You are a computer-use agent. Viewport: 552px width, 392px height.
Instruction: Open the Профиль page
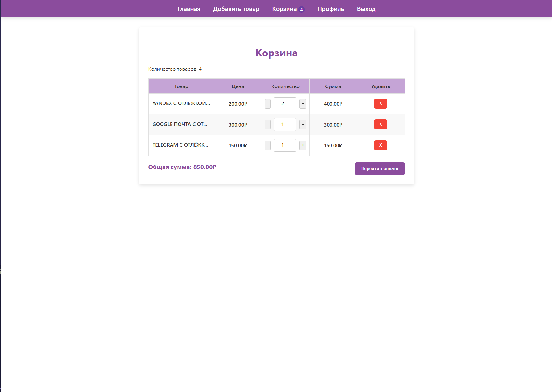point(331,9)
